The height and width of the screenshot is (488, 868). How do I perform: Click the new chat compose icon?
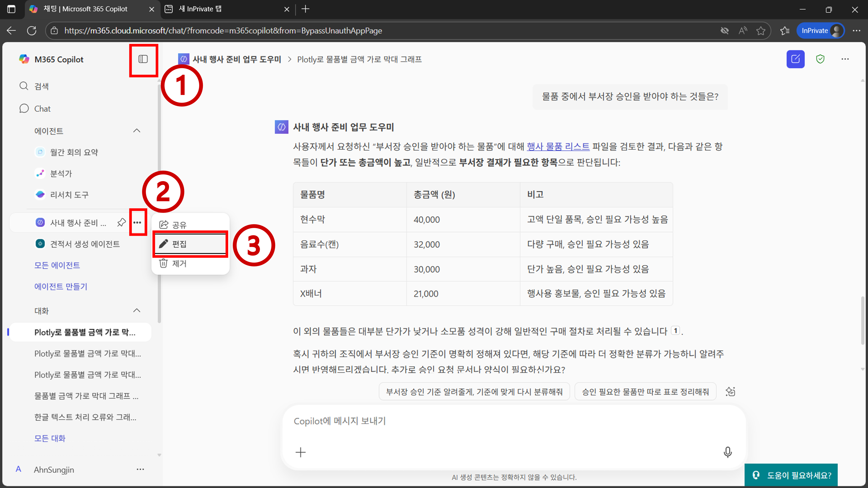795,59
